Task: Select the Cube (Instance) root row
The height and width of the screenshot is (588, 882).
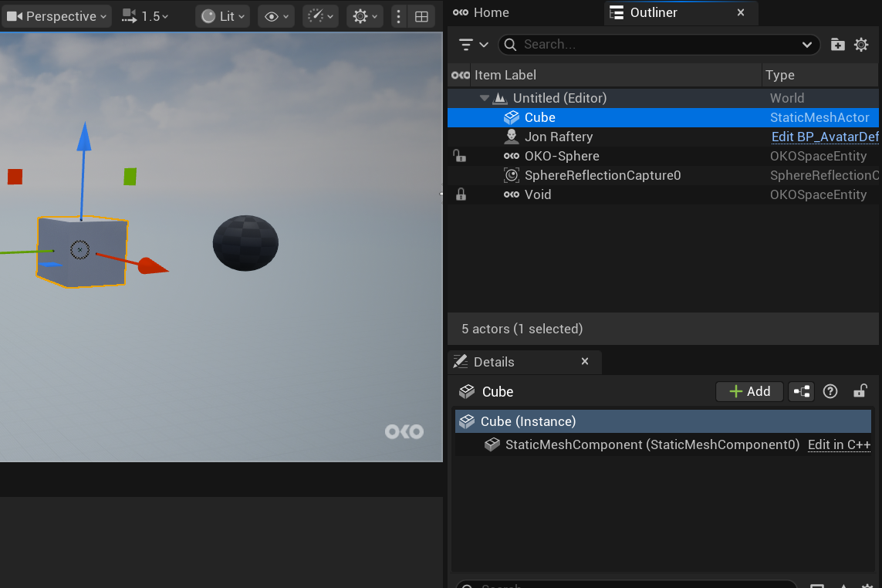Action: [x=663, y=421]
